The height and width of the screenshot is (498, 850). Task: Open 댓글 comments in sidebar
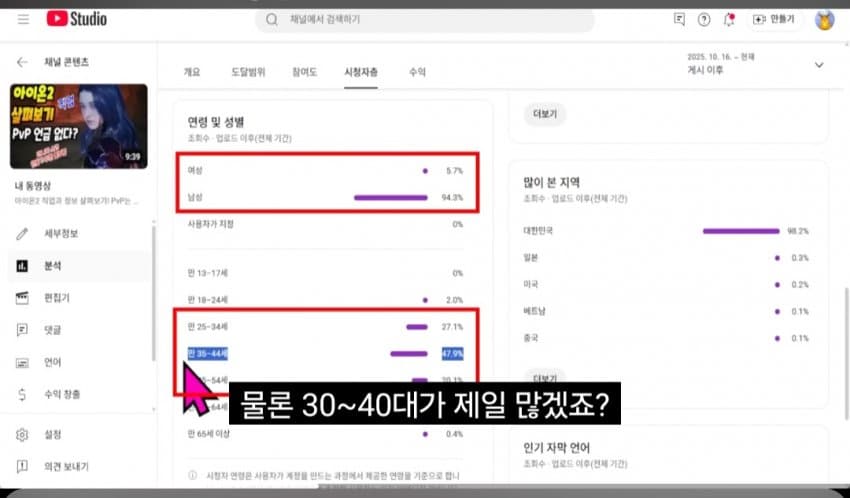52,330
